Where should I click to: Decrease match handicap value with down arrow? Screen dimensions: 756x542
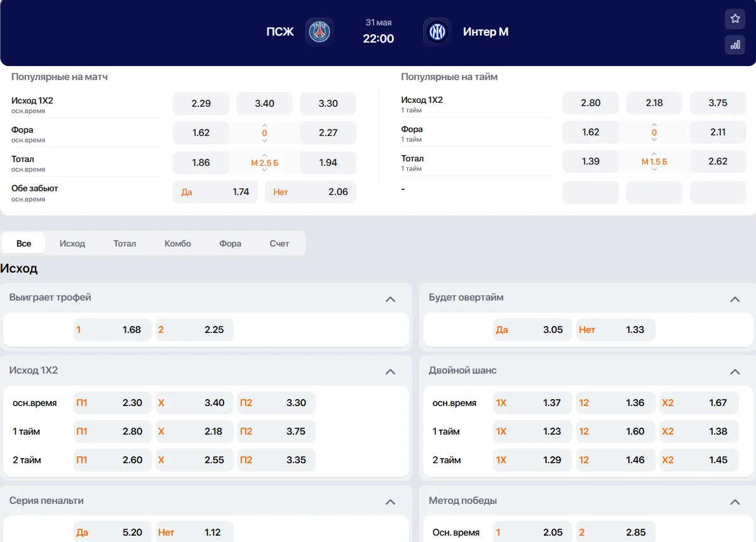click(x=264, y=140)
